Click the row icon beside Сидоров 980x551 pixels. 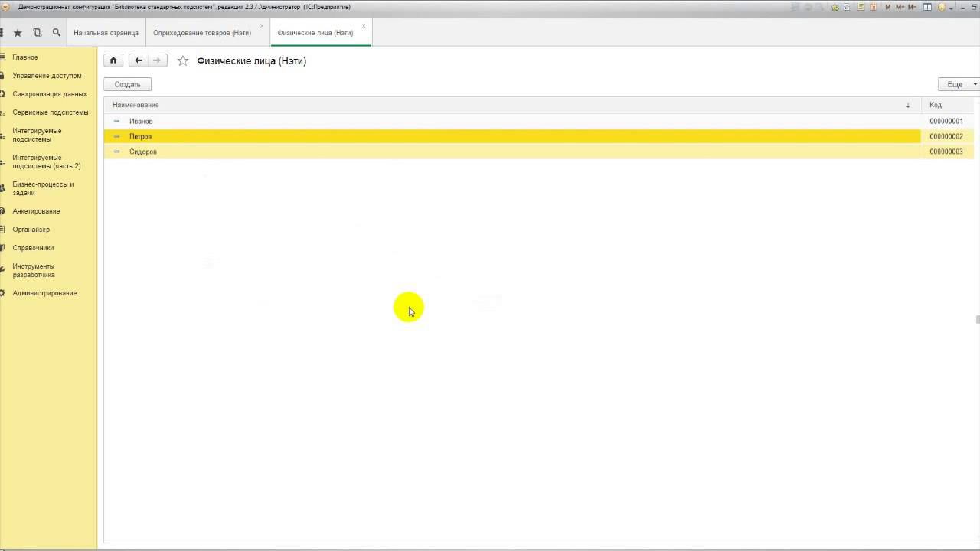[x=117, y=152]
